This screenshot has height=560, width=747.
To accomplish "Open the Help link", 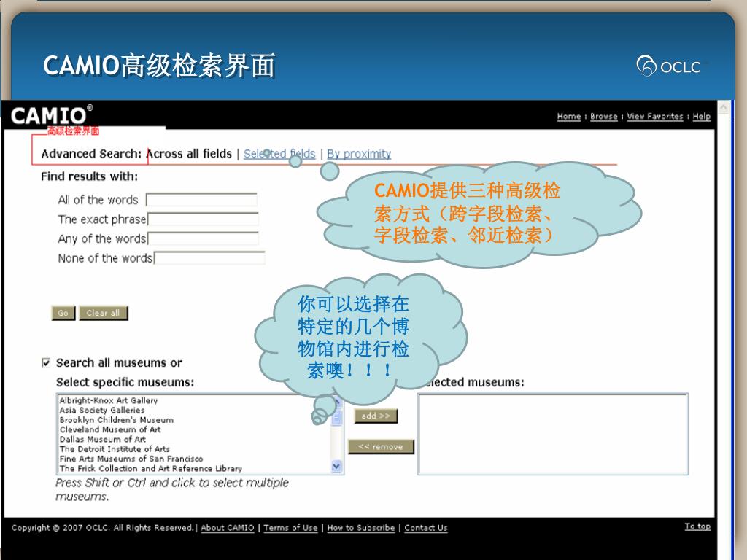I will pyautogui.click(x=701, y=116).
